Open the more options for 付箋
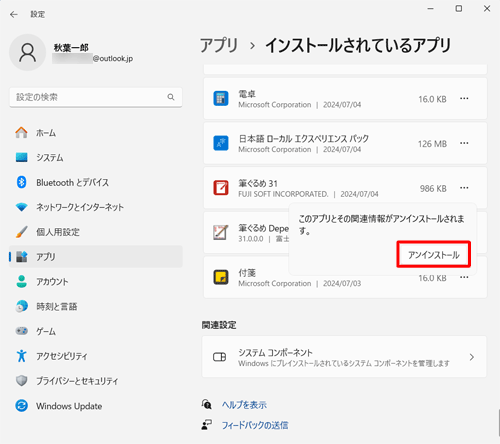This screenshot has width=500, height=444. pyautogui.click(x=464, y=277)
